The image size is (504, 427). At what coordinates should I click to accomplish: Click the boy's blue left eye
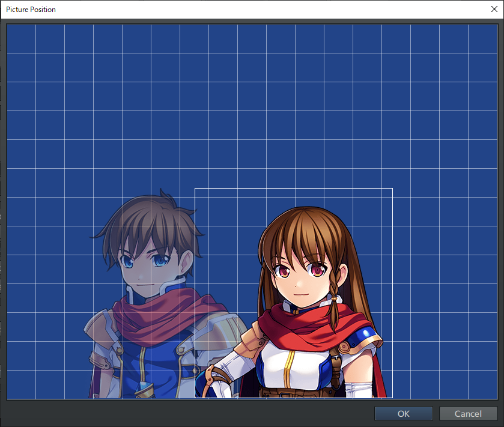point(127,262)
